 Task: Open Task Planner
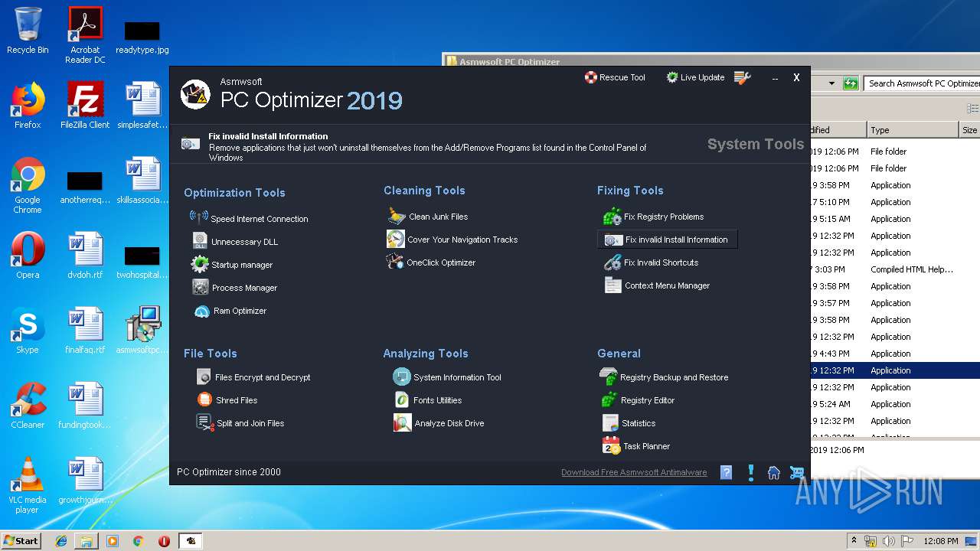636,446
